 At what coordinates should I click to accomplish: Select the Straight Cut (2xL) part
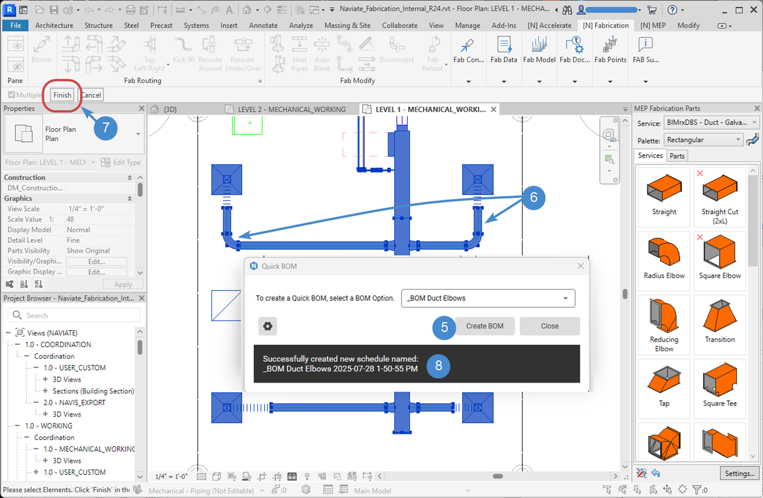(x=720, y=197)
